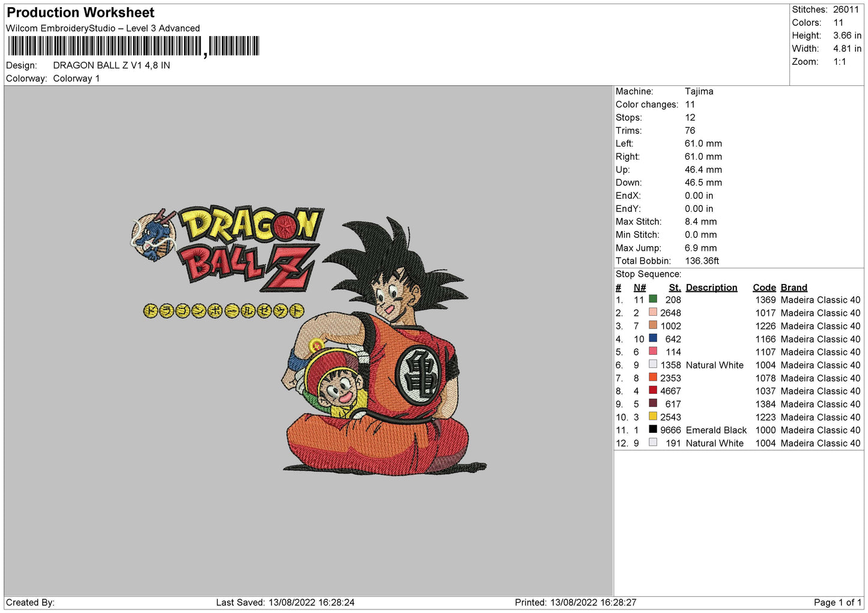The image size is (868, 613).
Task: Click the green swatch for stop 1
Action: (x=653, y=299)
